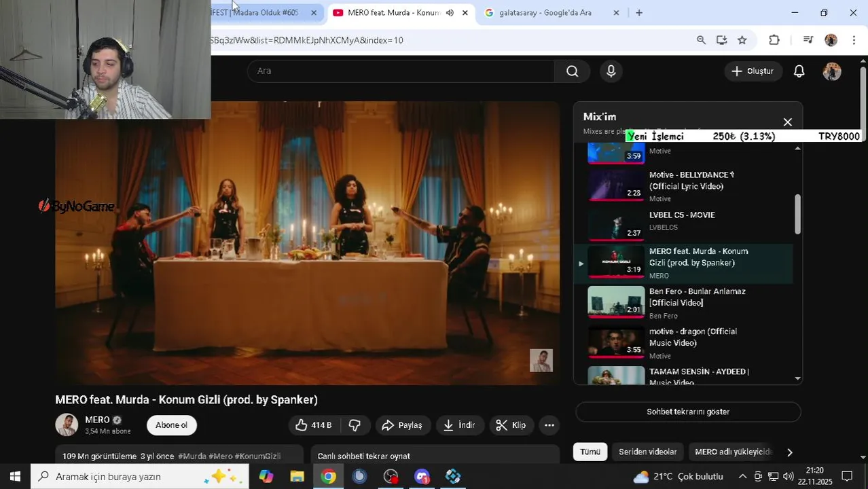868x489 pixels.
Task: Play motive - dragon playlist item
Action: [x=684, y=343]
